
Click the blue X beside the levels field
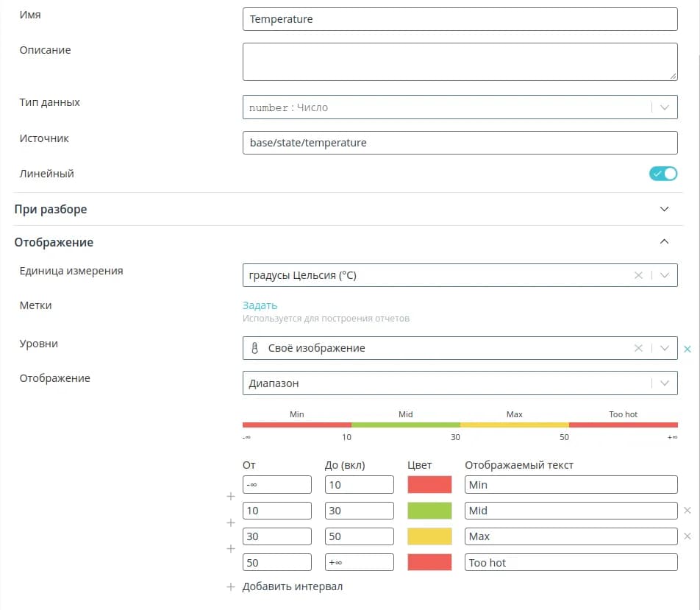point(687,349)
